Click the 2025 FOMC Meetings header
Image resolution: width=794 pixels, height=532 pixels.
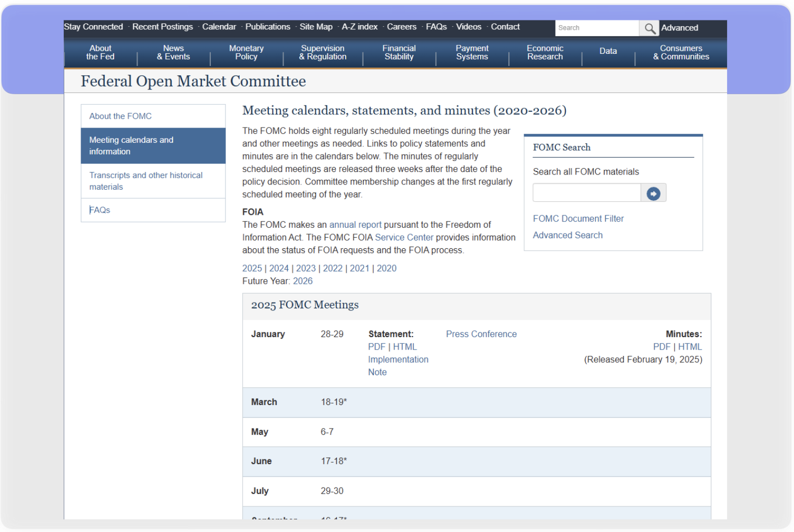(477, 306)
